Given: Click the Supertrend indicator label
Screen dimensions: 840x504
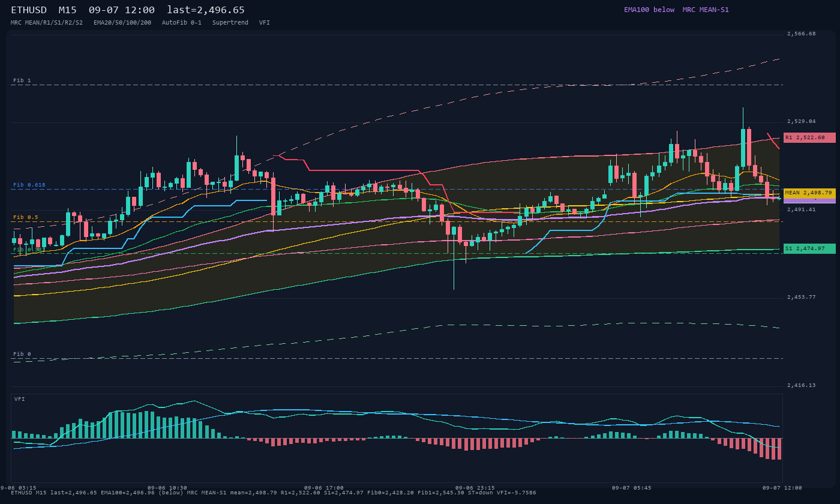Looking at the screenshot, I should pyautogui.click(x=230, y=22).
